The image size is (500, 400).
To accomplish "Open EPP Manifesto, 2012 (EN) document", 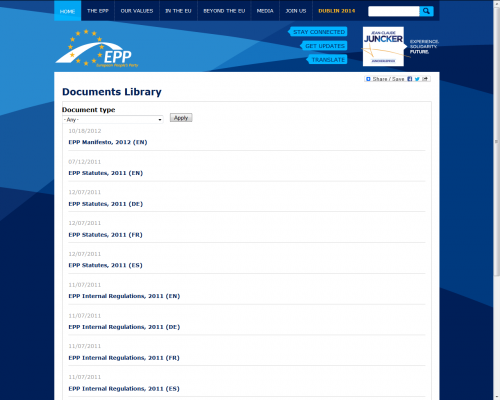I will point(108,142).
